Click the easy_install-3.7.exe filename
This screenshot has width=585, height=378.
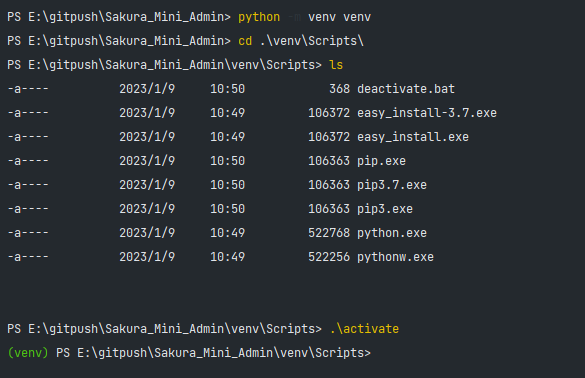[x=427, y=113]
